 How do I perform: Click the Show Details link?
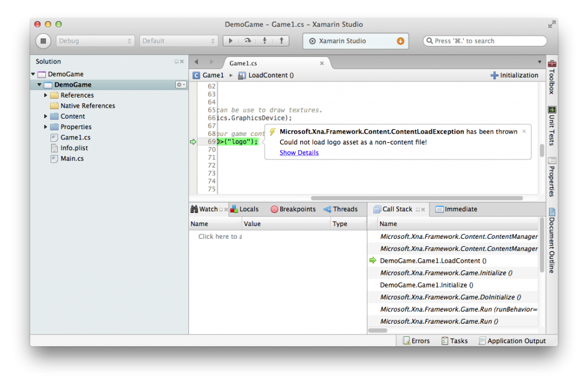point(299,153)
